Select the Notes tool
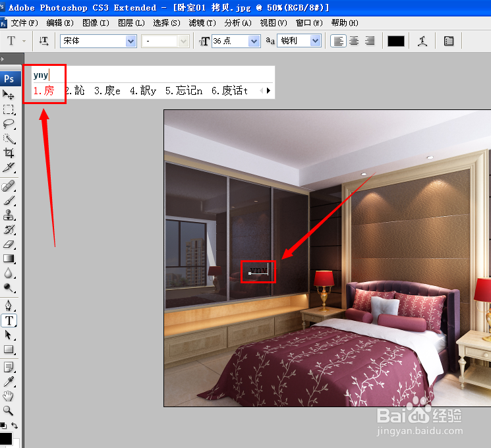The image size is (491, 448). tap(9, 367)
